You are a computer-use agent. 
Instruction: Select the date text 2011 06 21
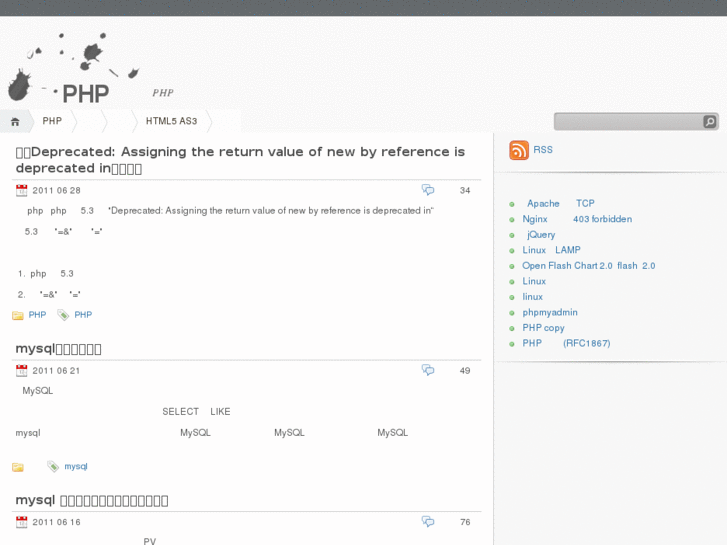pyautogui.click(x=57, y=371)
